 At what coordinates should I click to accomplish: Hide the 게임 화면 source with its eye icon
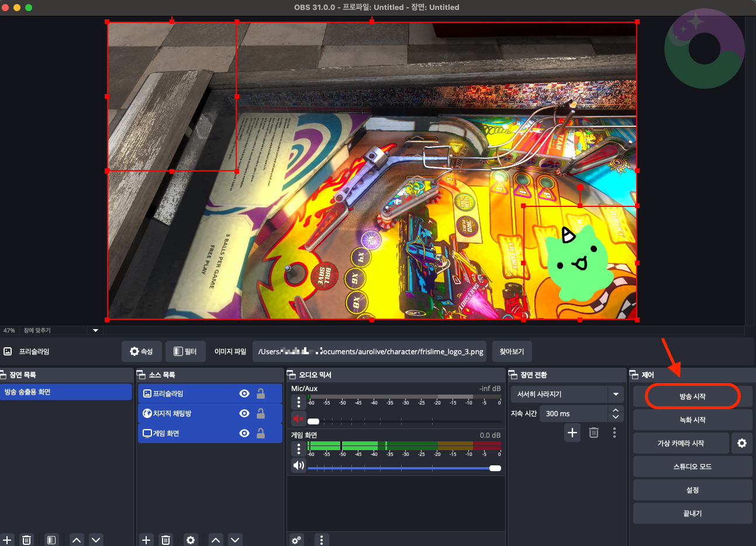tap(244, 433)
